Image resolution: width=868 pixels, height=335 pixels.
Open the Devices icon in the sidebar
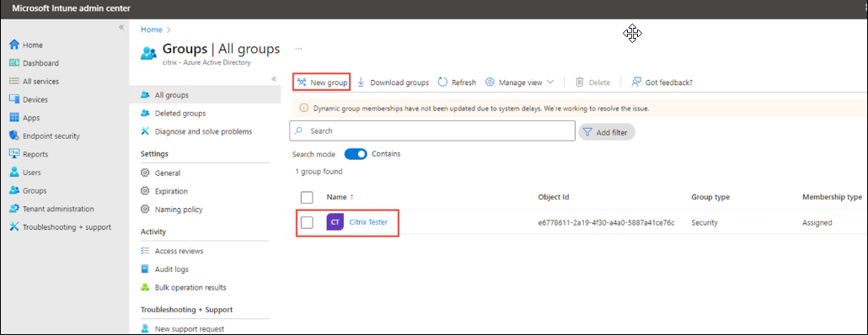(x=14, y=99)
